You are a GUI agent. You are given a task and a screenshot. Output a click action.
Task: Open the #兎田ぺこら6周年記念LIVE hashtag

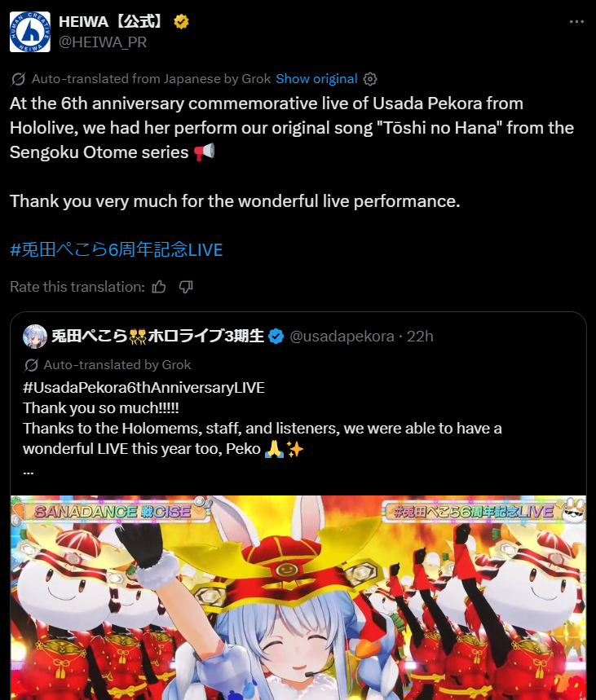(x=116, y=249)
